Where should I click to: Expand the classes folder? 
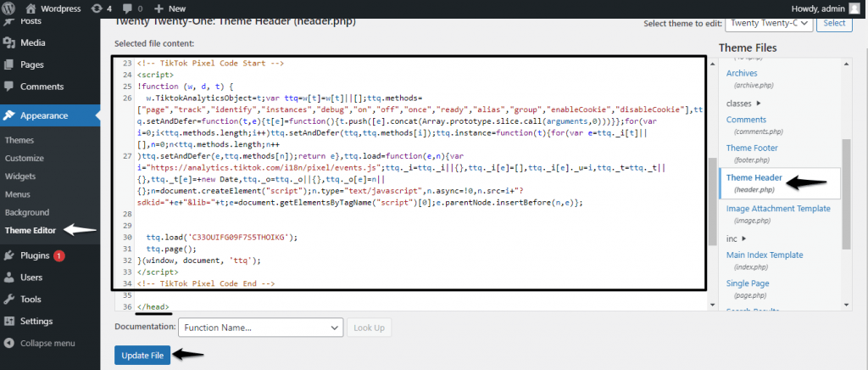pyautogui.click(x=758, y=103)
